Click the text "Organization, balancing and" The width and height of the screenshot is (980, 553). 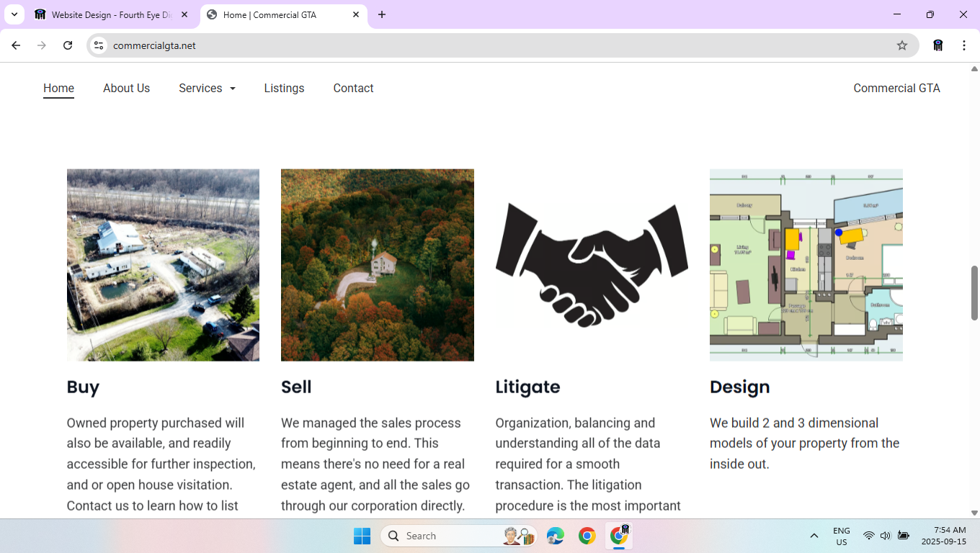[575, 423]
